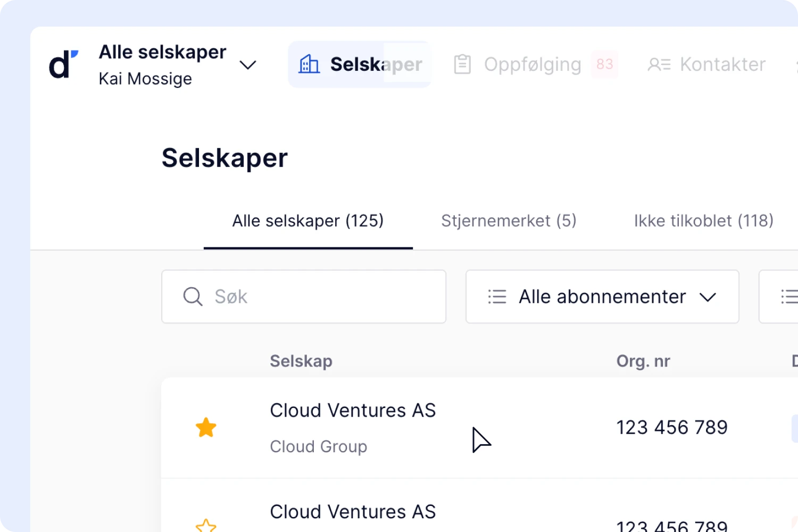Click the Oppfølging clipboard icon

pyautogui.click(x=462, y=64)
